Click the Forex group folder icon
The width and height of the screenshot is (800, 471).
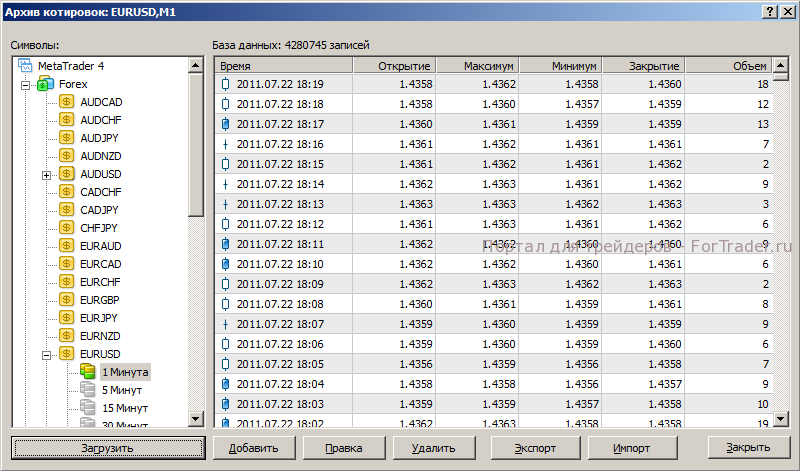(46, 84)
